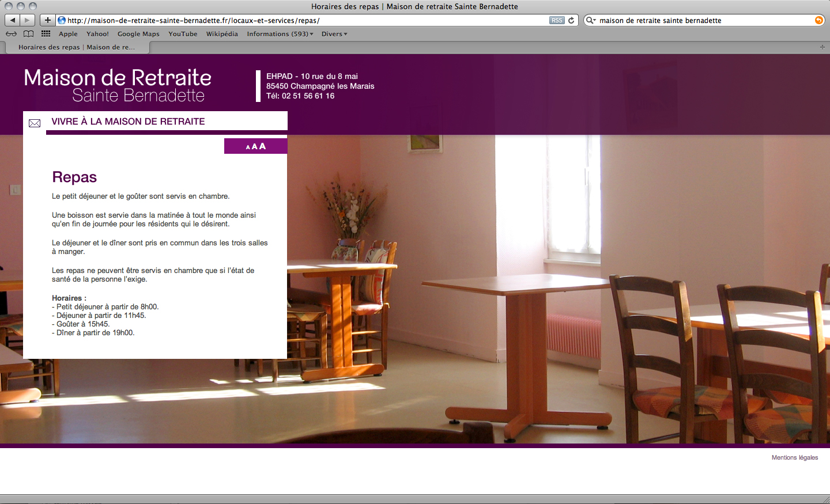Open the search magnifier dropdown menu
Screen dimensions: 830x504
coord(591,20)
